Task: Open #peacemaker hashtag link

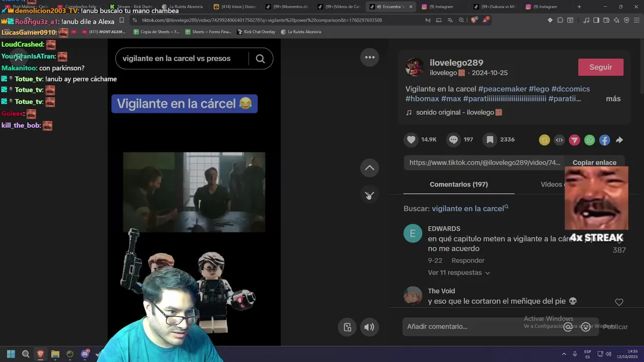Action: 502,89
